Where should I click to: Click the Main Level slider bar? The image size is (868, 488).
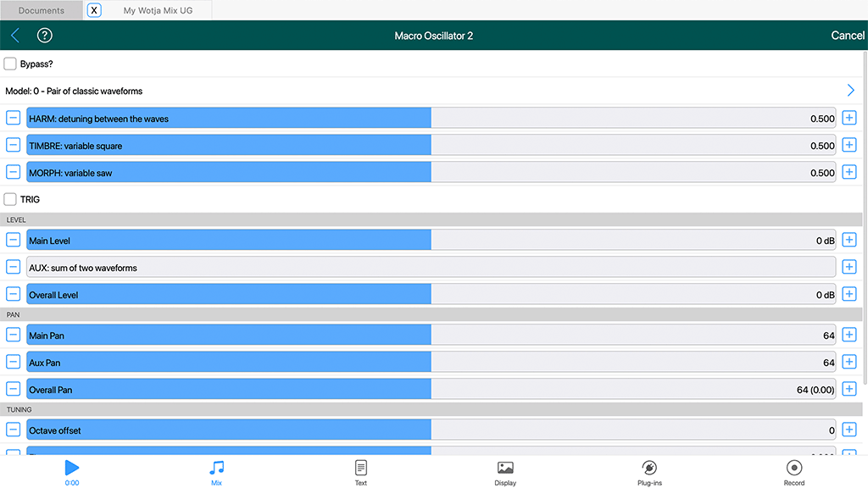click(x=431, y=241)
